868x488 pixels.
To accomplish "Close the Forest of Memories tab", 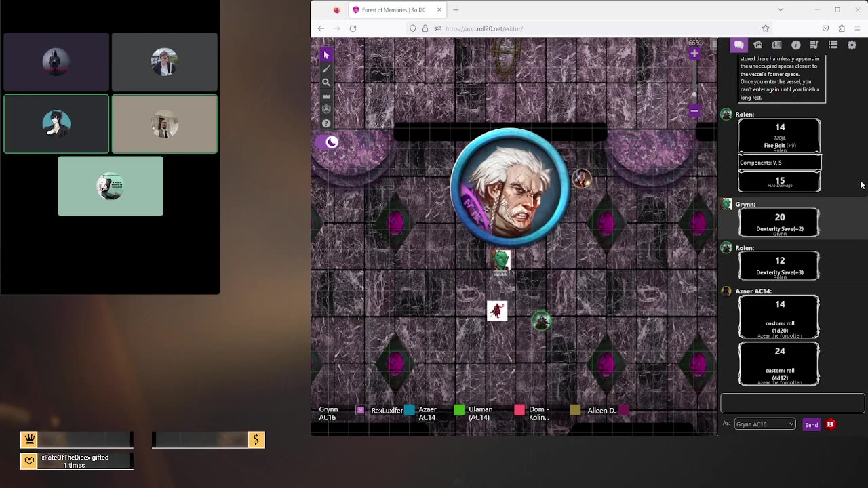I will (x=439, y=10).
